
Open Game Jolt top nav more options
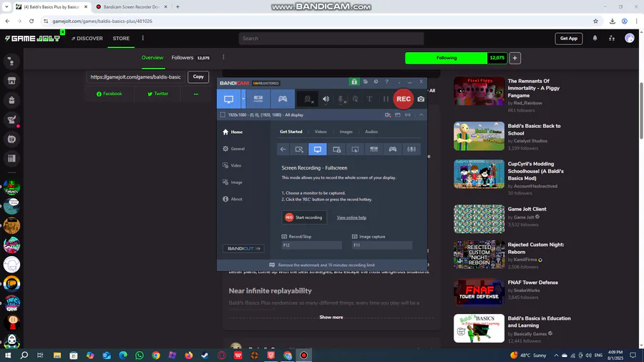pyautogui.click(x=142, y=38)
